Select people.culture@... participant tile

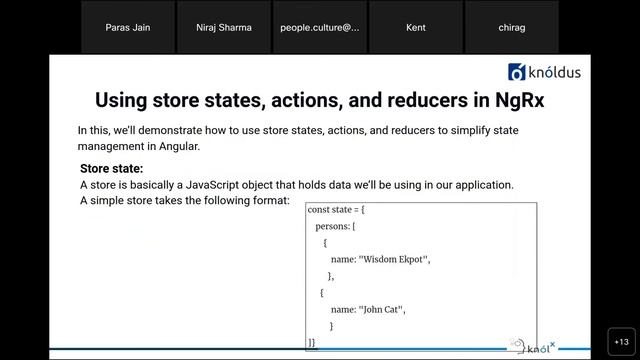point(320,27)
